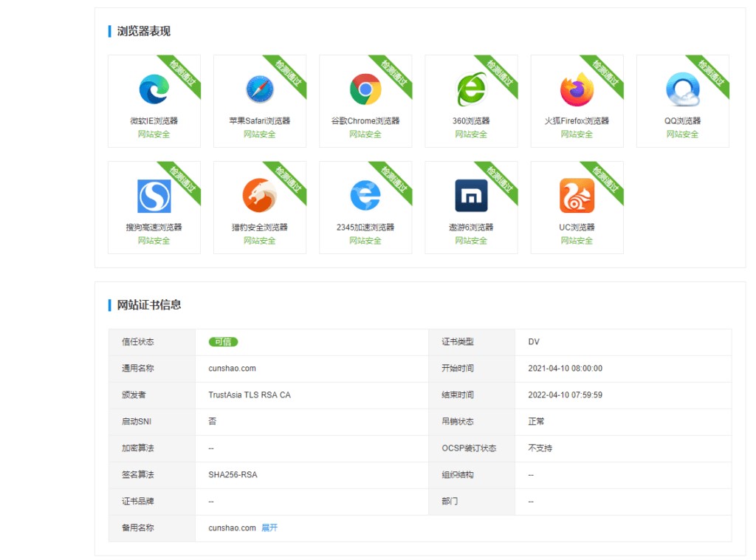This screenshot has width=756, height=560.
Task: Click the 信任状态 row label
Action: tap(138, 341)
